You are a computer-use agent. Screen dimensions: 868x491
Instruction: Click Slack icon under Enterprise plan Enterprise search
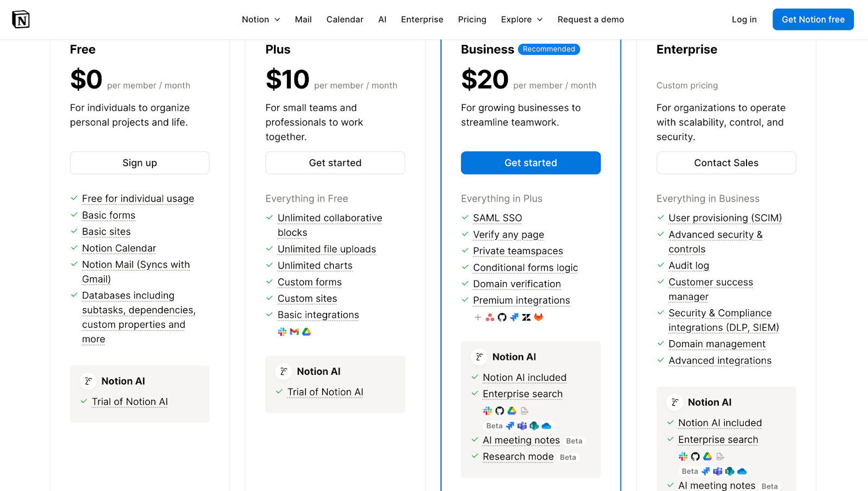pyautogui.click(x=683, y=456)
